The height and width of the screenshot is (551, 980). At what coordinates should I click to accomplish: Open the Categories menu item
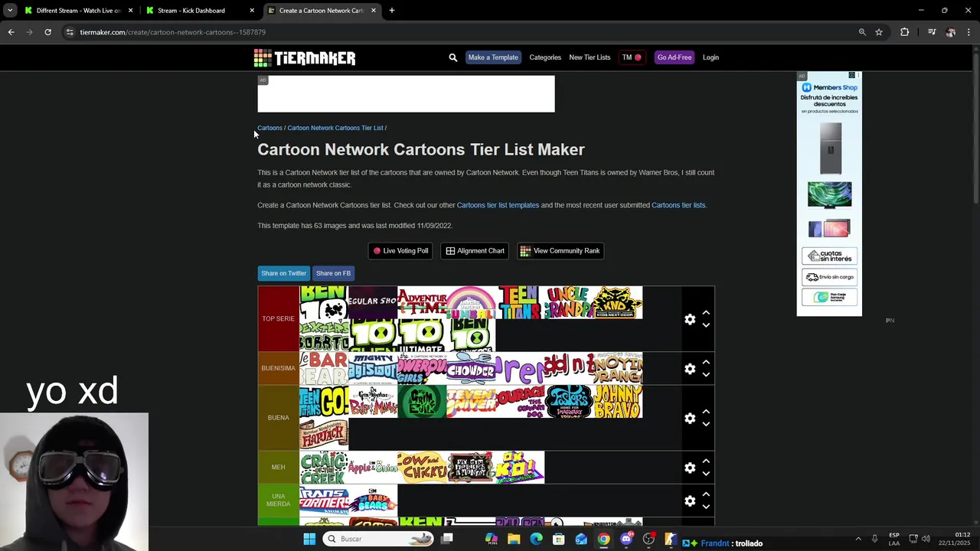tap(545, 57)
